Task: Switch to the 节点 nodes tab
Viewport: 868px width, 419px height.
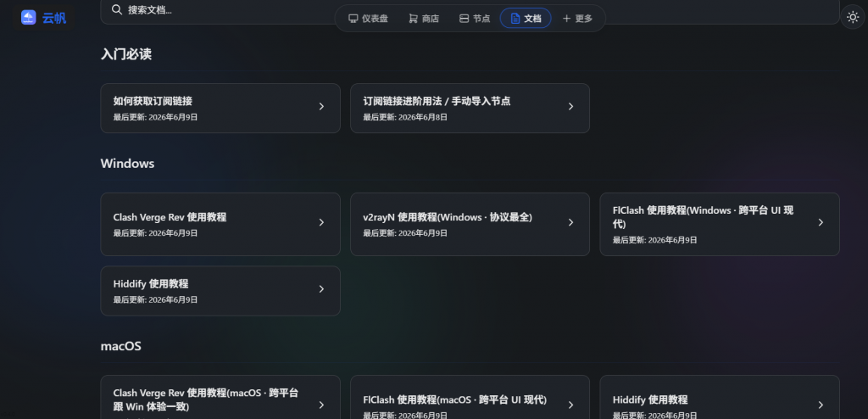Action: pyautogui.click(x=475, y=19)
